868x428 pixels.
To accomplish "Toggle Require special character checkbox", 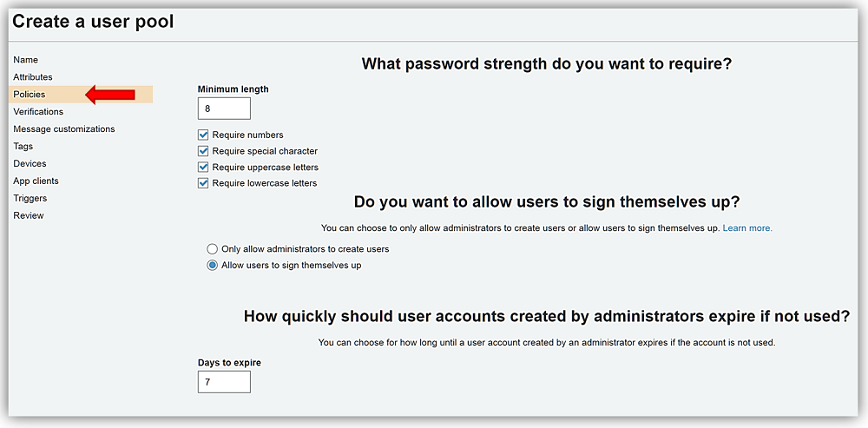I will click(203, 151).
